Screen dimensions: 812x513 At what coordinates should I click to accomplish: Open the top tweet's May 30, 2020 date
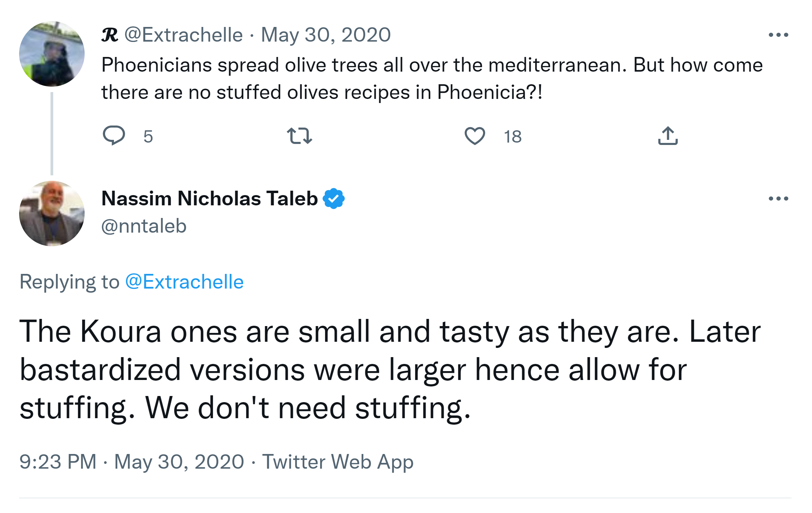(326, 35)
